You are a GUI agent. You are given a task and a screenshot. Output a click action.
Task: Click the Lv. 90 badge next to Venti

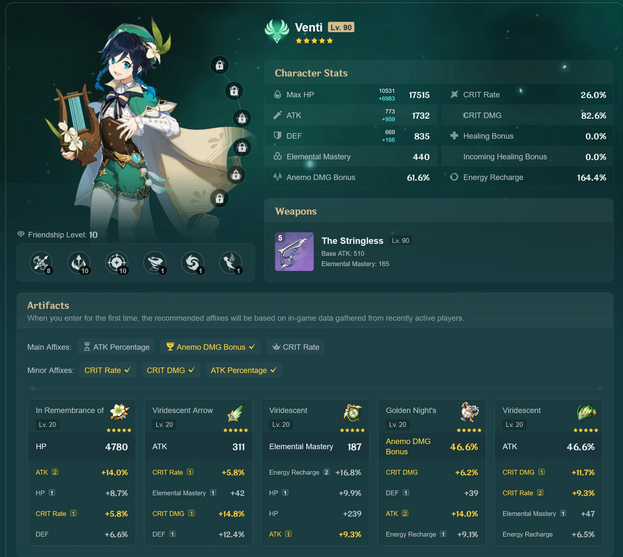tap(341, 27)
